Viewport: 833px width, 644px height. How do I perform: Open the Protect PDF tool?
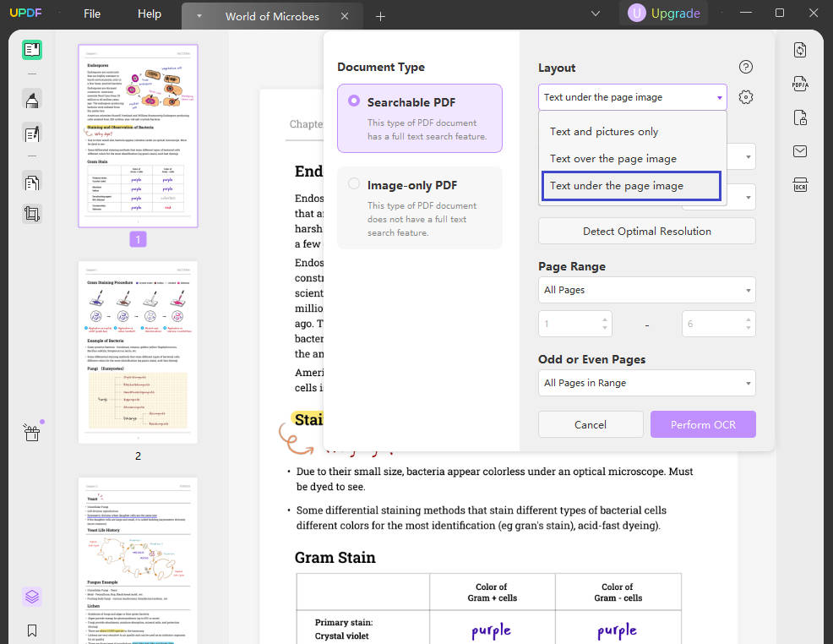point(800,117)
